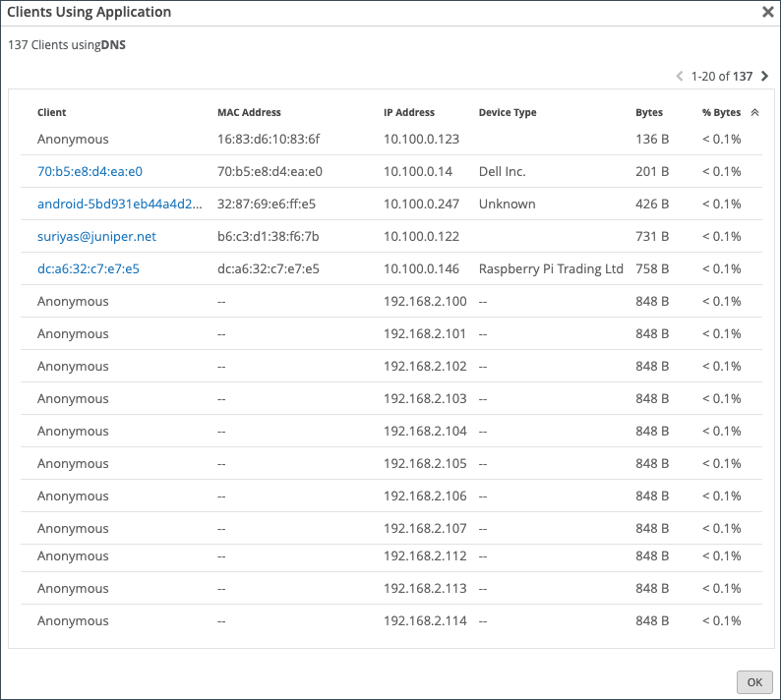Toggle sort arrow on % Bytes column
This screenshot has width=781, height=700.
click(x=754, y=113)
